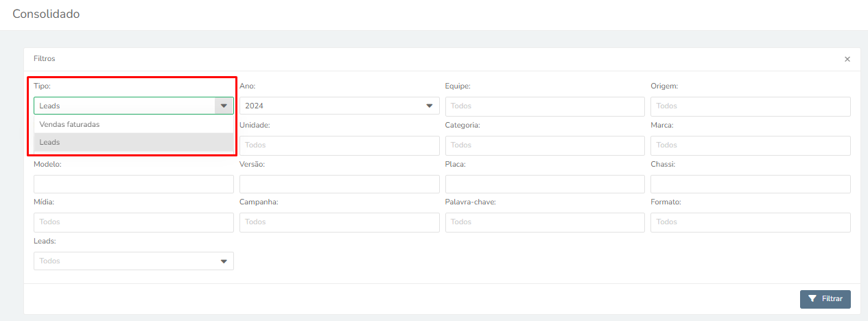Click the Mídia filter field

(x=134, y=222)
